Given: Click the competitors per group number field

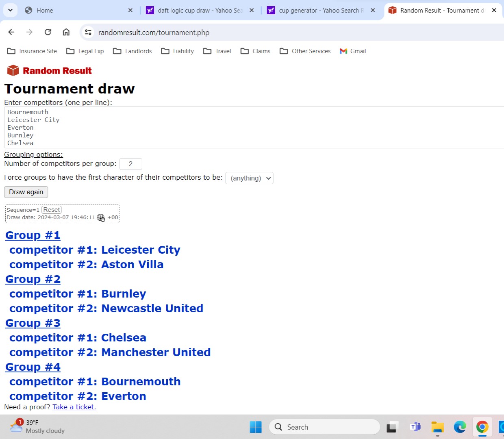Looking at the screenshot, I should pyautogui.click(x=130, y=164).
